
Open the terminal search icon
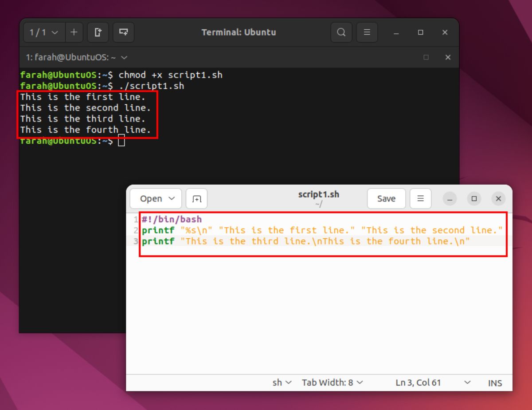point(341,32)
